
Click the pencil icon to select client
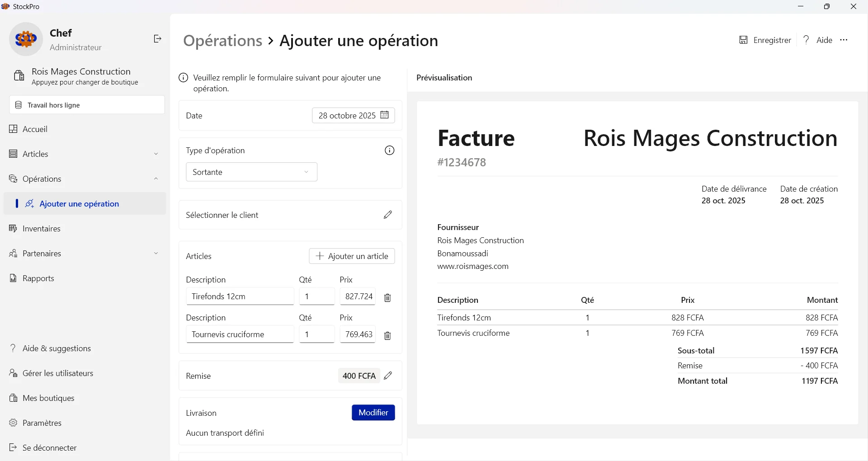pyautogui.click(x=388, y=215)
